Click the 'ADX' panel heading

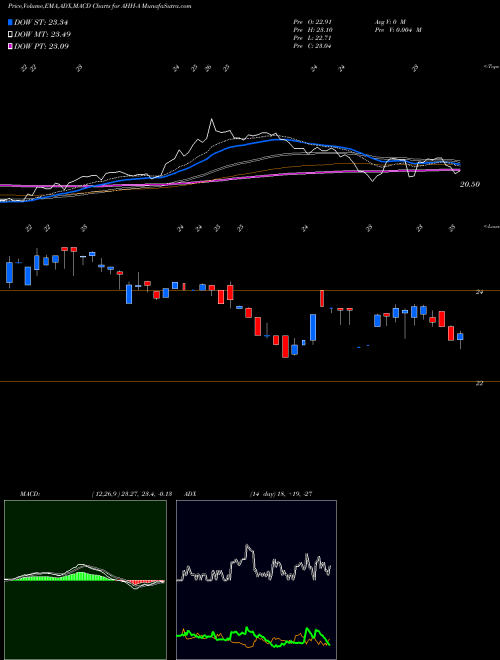(x=191, y=494)
